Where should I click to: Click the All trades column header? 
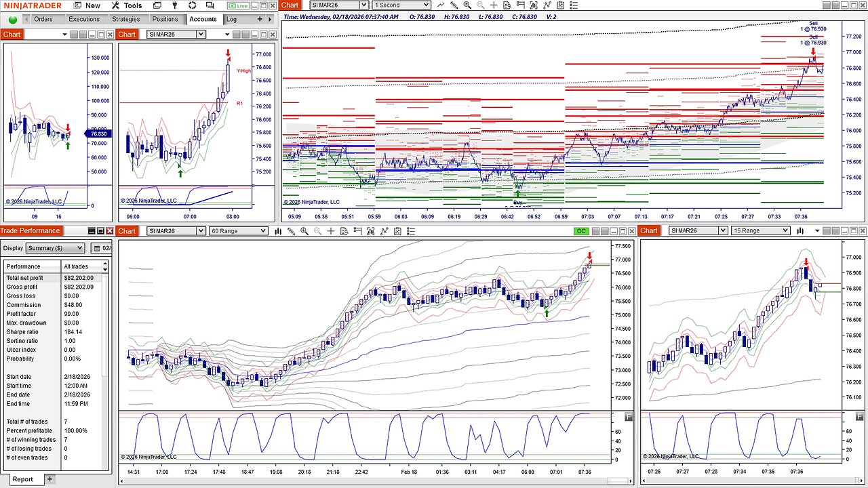pos(81,266)
